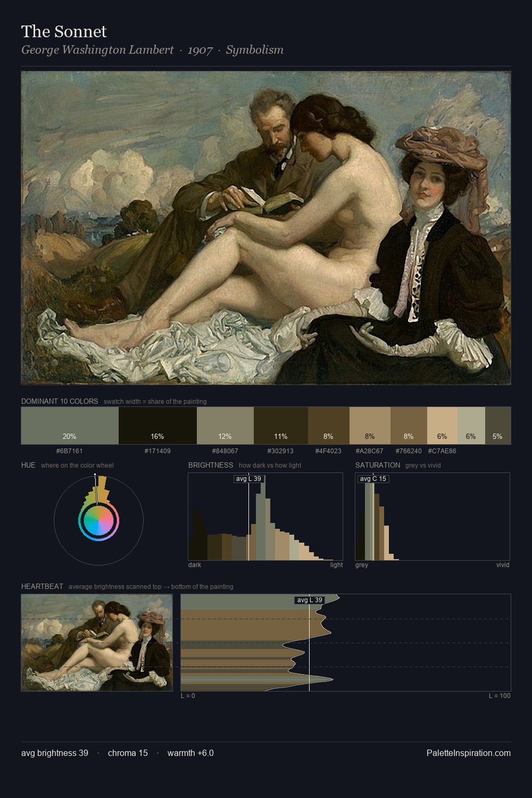
Task: Click "warmth +6.0" in the footer
Action: pyautogui.click(x=190, y=753)
